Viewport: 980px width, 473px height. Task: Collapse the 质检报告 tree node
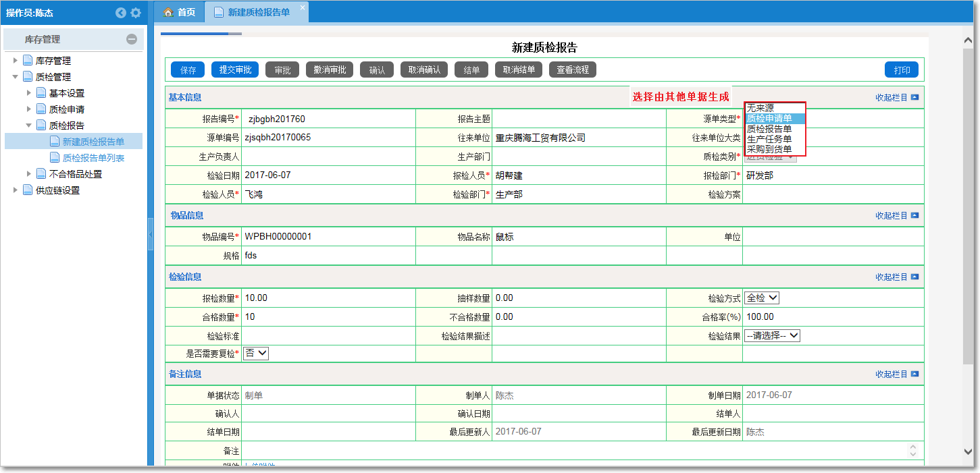[x=29, y=126]
